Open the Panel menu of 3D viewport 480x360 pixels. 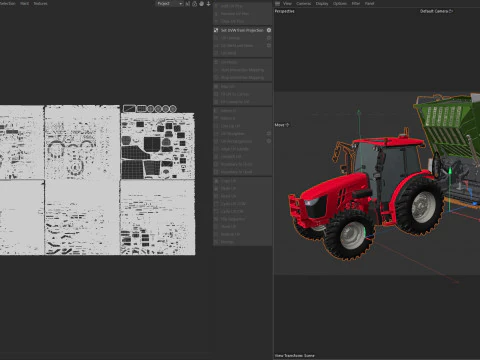click(x=369, y=4)
